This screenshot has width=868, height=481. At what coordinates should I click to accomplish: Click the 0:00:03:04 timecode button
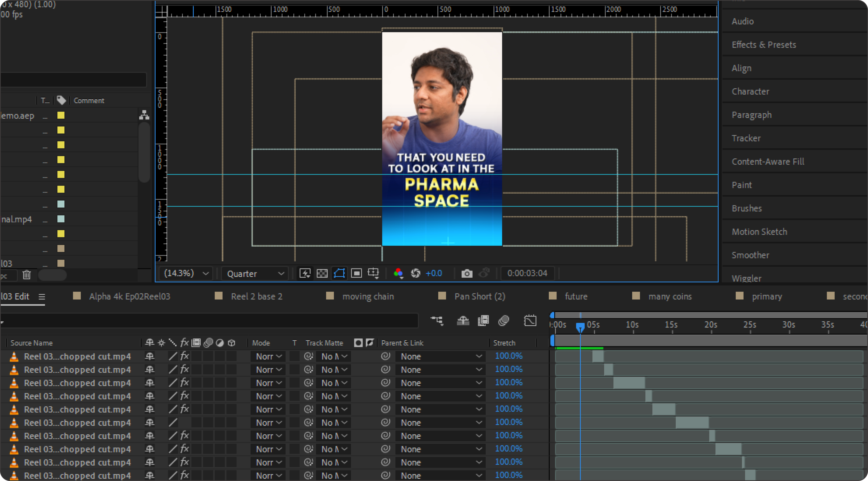[x=527, y=273]
